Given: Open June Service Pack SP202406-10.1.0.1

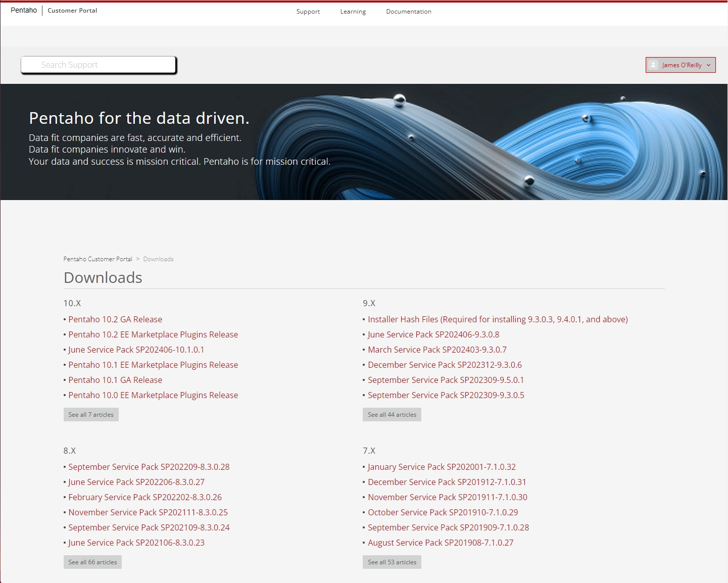Looking at the screenshot, I should click(x=136, y=350).
